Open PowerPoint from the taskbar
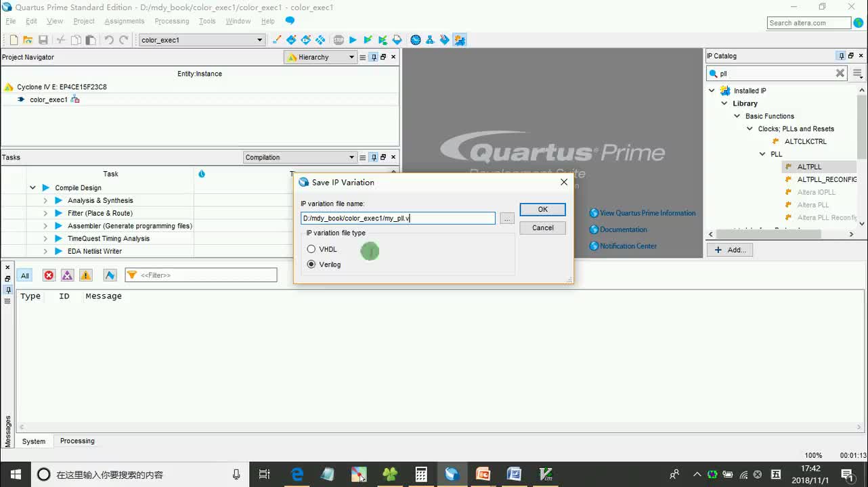This screenshot has width=868, height=487. (x=483, y=474)
